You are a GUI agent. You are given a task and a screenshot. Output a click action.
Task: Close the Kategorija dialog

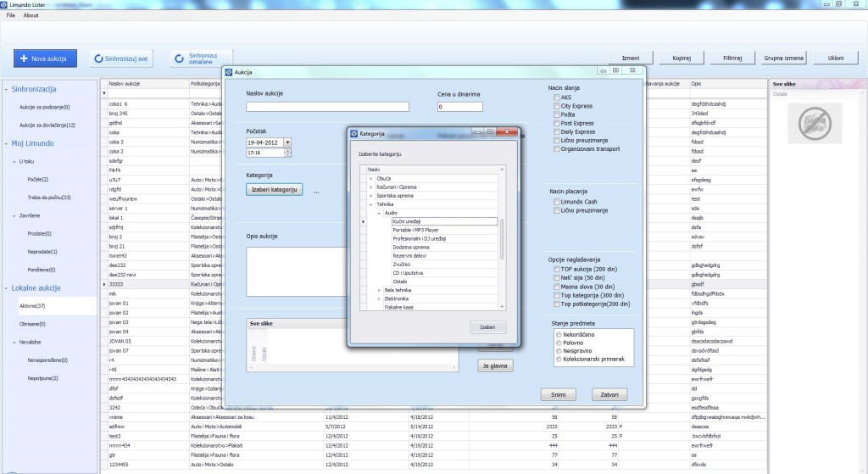pos(507,131)
